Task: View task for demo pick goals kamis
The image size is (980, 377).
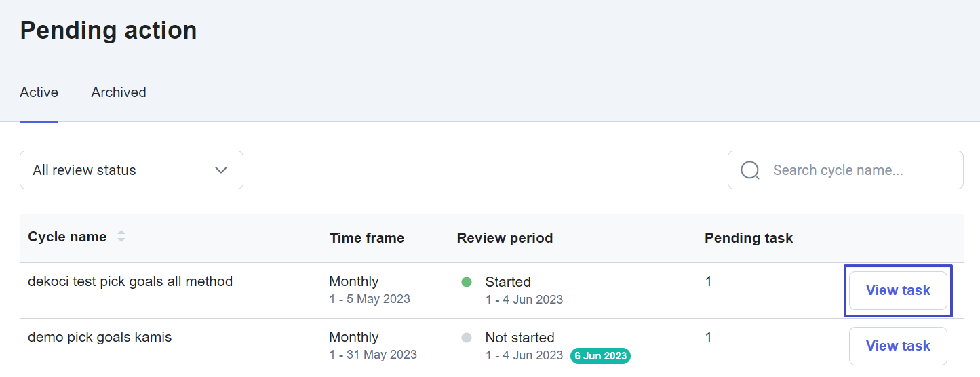Action: (x=898, y=346)
